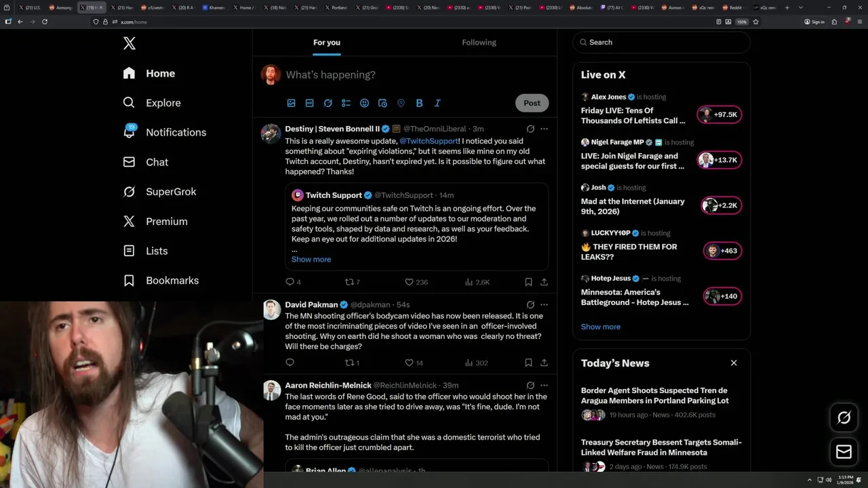Click the Search box
This screenshot has height=488, width=868.
tap(661, 42)
